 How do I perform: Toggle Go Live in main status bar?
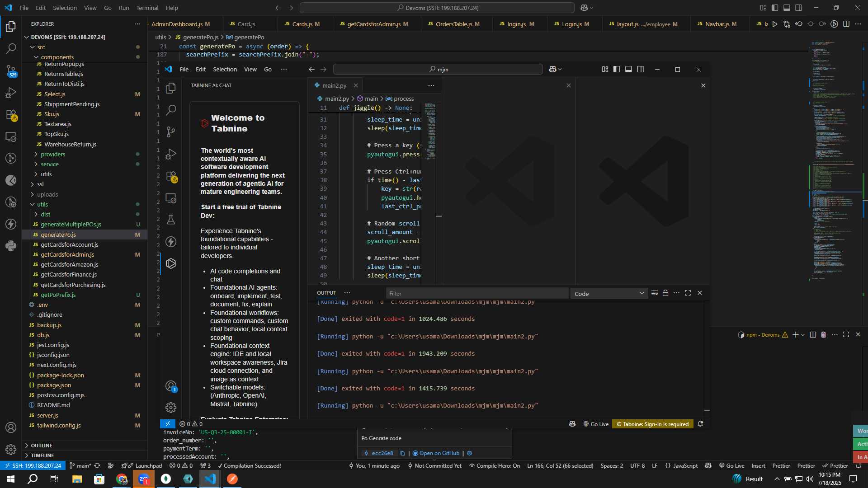point(732,466)
